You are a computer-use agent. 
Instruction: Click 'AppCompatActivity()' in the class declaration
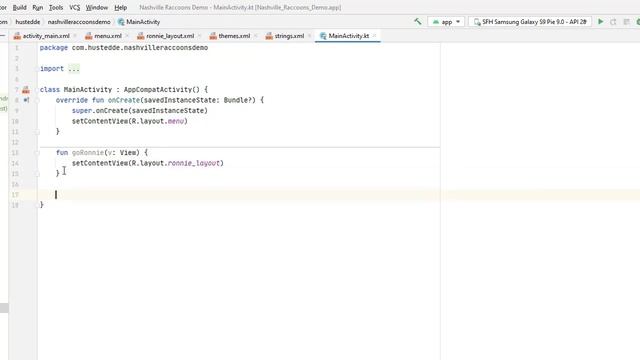[x=162, y=90]
